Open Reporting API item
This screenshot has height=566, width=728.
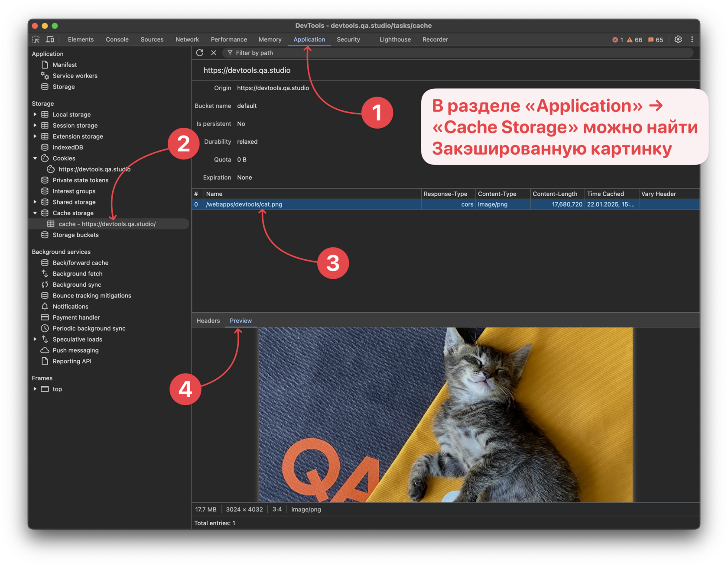pyautogui.click(x=72, y=361)
